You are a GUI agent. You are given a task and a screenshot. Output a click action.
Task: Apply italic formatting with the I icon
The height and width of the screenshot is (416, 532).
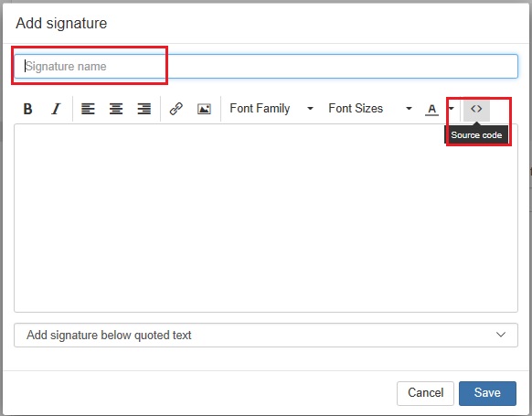pos(56,109)
